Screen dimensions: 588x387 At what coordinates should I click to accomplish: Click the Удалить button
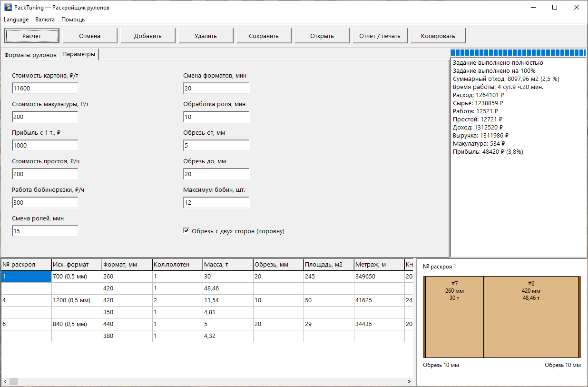[206, 36]
